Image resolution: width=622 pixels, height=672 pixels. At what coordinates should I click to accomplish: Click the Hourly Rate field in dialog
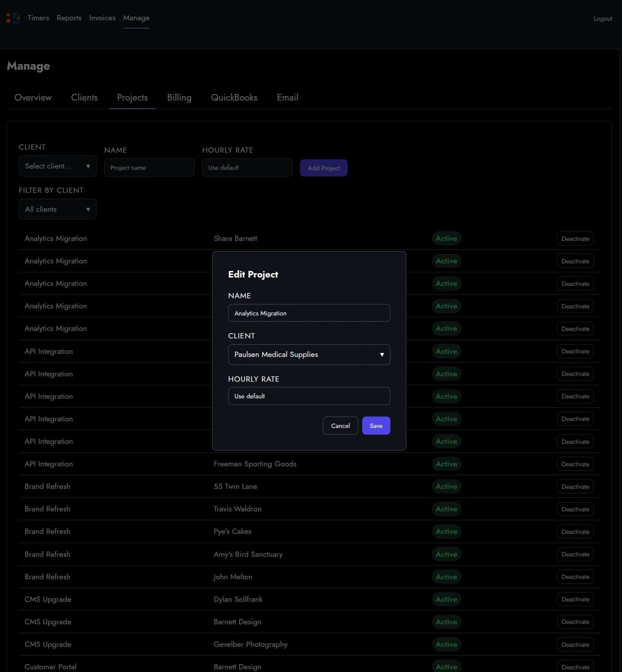(x=309, y=396)
